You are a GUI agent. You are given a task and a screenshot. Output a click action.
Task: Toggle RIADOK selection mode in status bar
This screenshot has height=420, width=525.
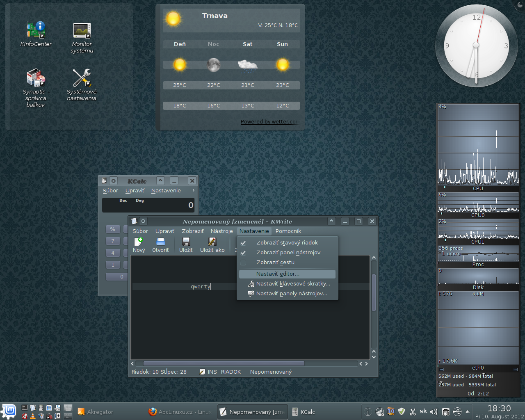(x=231, y=372)
